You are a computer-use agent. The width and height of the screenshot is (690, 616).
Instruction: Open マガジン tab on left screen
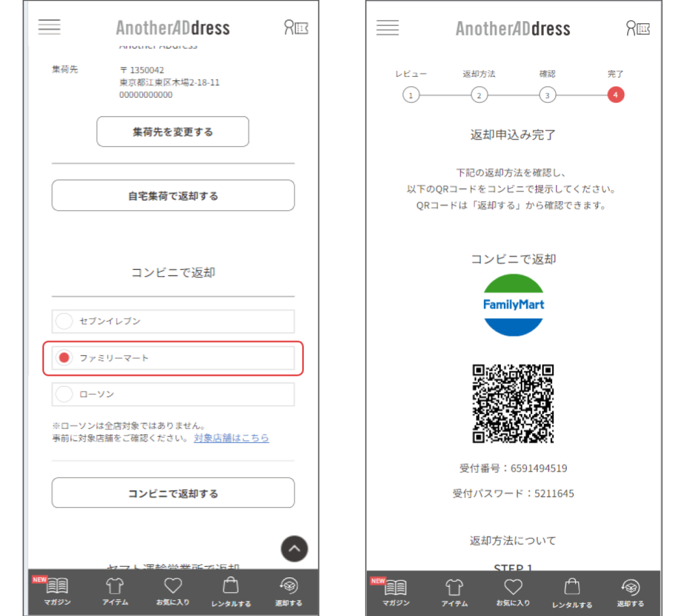[x=57, y=591]
